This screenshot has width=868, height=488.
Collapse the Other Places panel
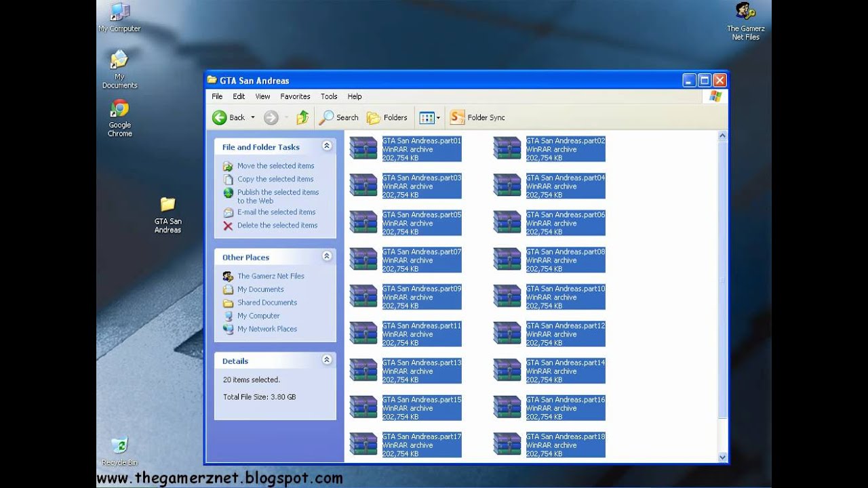327,256
